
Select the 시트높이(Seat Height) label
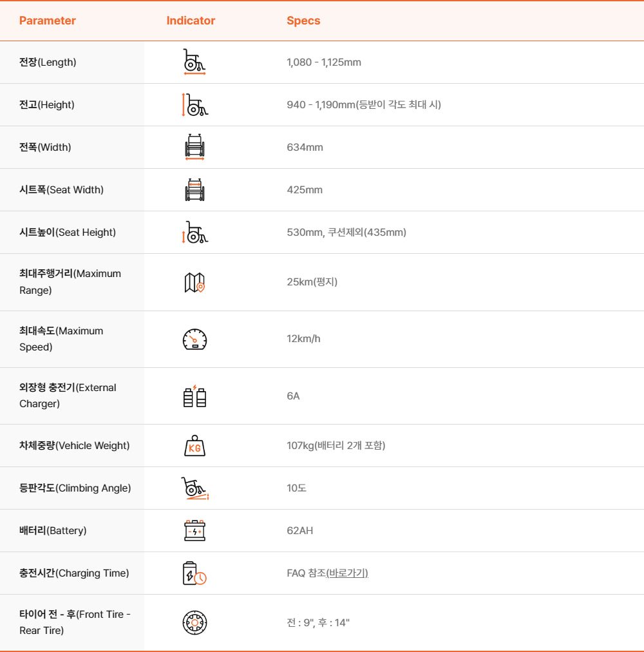pyautogui.click(x=68, y=232)
